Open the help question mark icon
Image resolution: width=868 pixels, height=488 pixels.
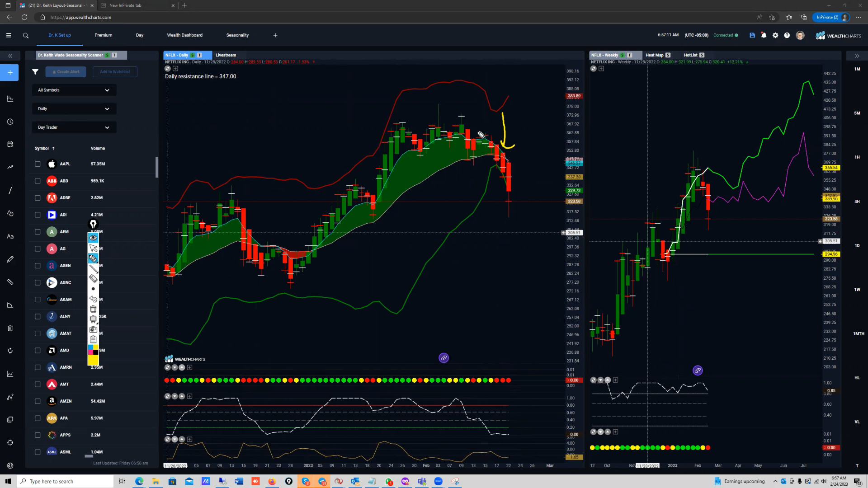[787, 35]
